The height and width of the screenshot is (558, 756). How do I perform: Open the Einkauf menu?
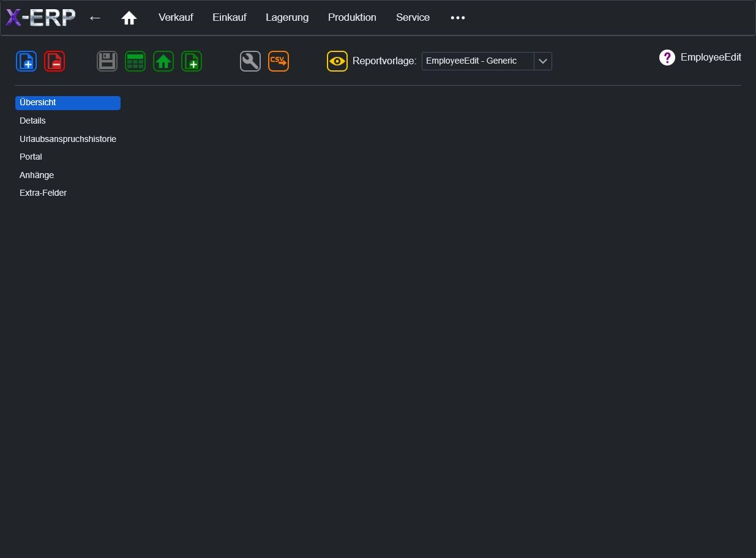(x=230, y=18)
